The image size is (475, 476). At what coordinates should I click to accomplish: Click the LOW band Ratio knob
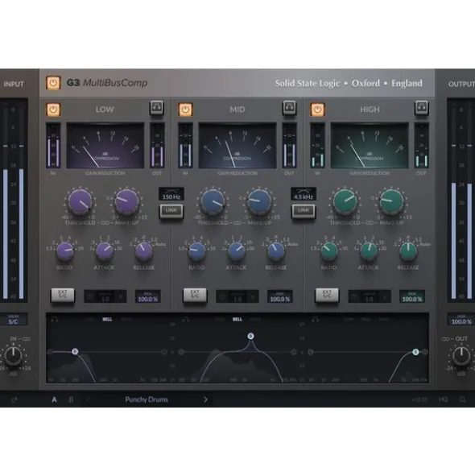[64, 251]
